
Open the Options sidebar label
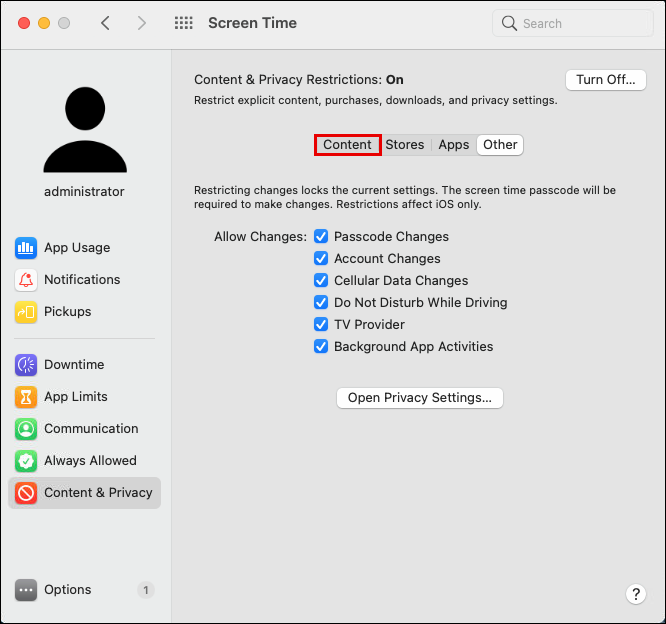coord(68,590)
